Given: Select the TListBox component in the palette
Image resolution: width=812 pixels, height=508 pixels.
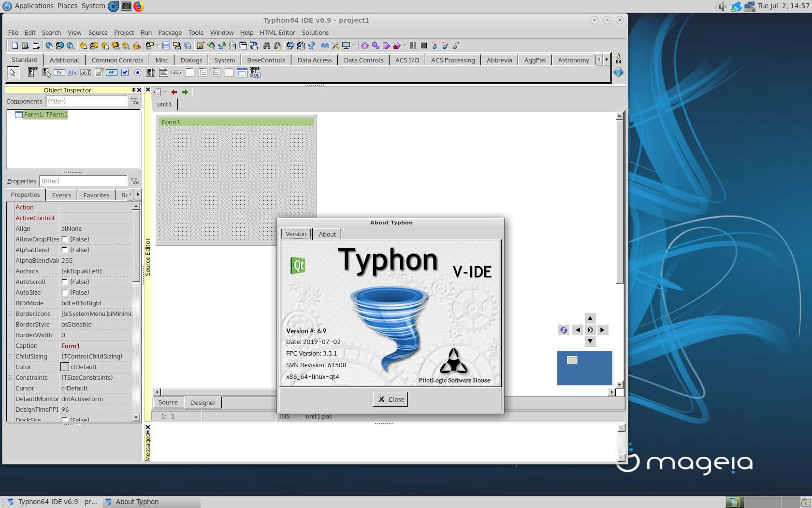Looking at the screenshot, I should (x=151, y=73).
